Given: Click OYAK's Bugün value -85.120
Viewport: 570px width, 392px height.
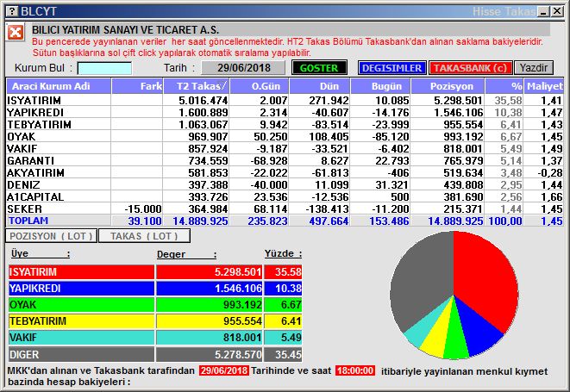Looking at the screenshot, I should [x=391, y=137].
